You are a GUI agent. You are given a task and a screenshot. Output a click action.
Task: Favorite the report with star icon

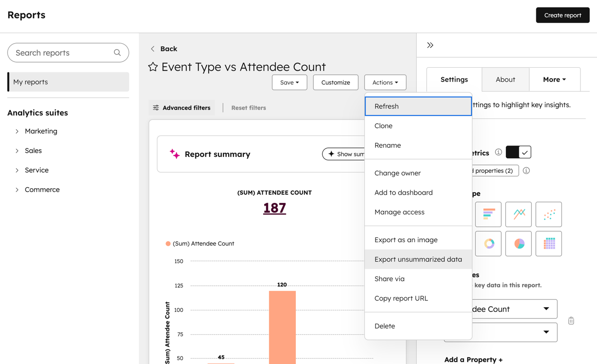pyautogui.click(x=153, y=67)
